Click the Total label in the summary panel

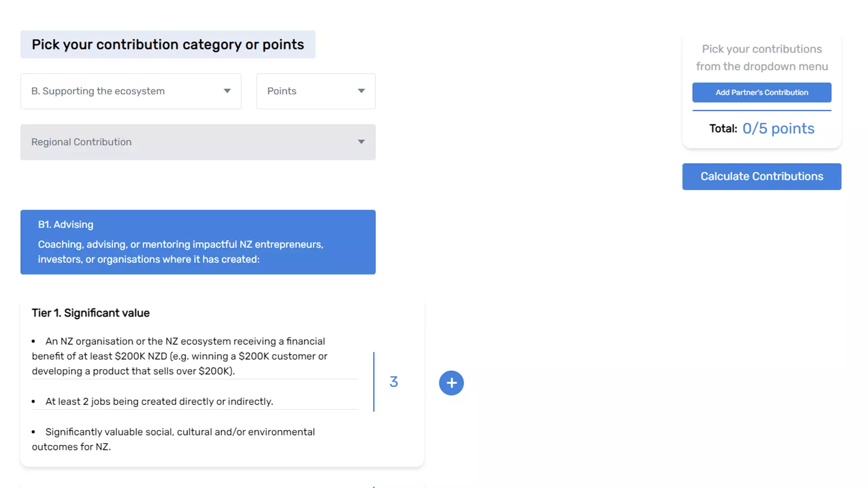(723, 129)
